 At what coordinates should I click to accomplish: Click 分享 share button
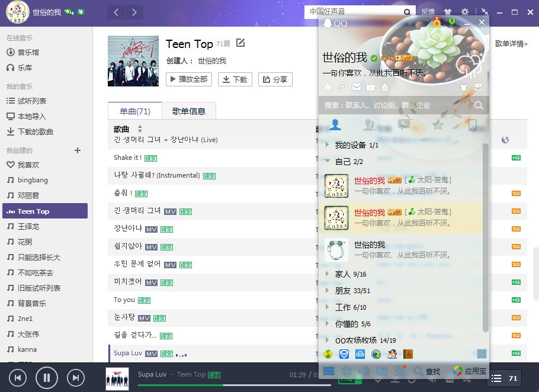pyautogui.click(x=275, y=79)
